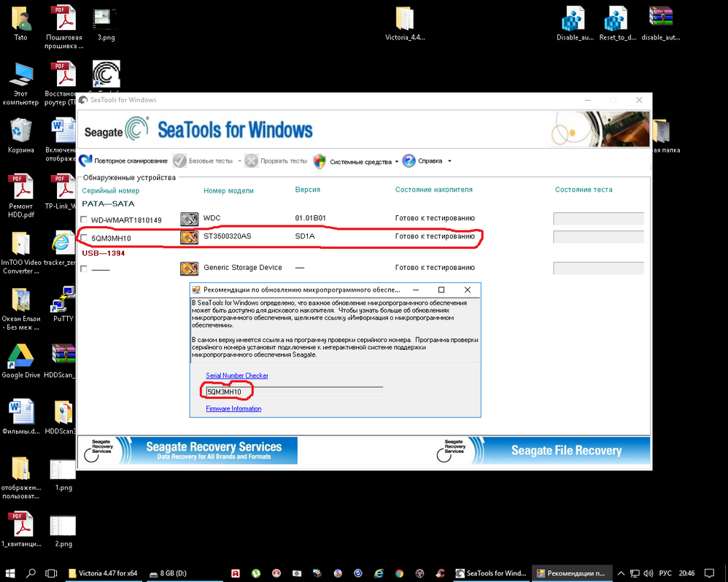This screenshot has height=582, width=728.
Task: Open the Ремонт HDD.pdf icon
Action: coord(20,196)
